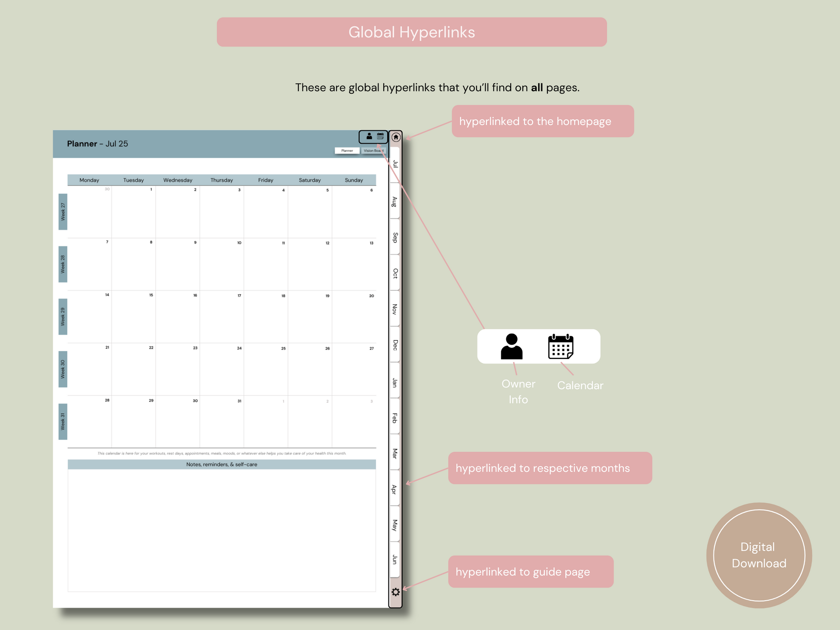Click the large Owner Info person icon
This screenshot has width=840, height=630.
[x=512, y=347]
